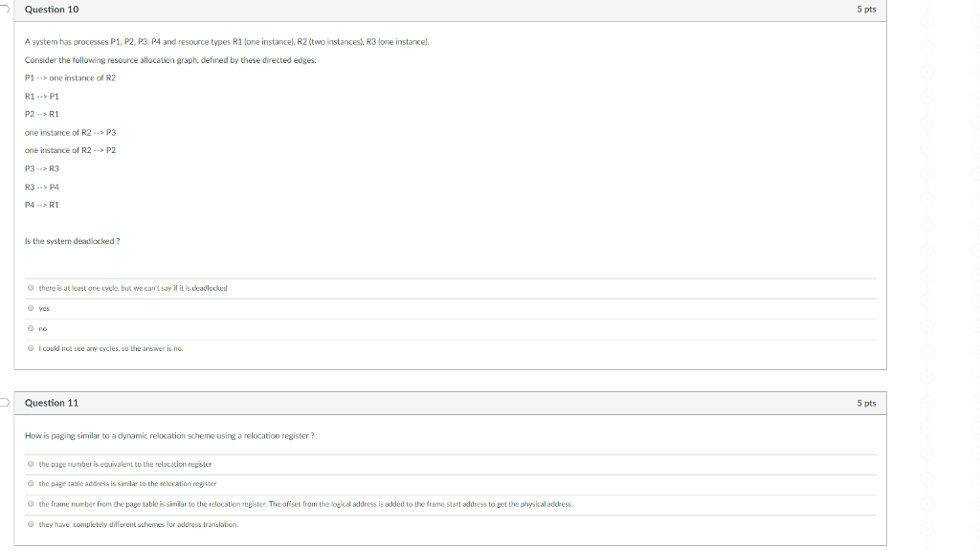Screen dimensions: 980x551
Task: Click the Question 11 header bar
Action: pyautogui.click(x=450, y=403)
